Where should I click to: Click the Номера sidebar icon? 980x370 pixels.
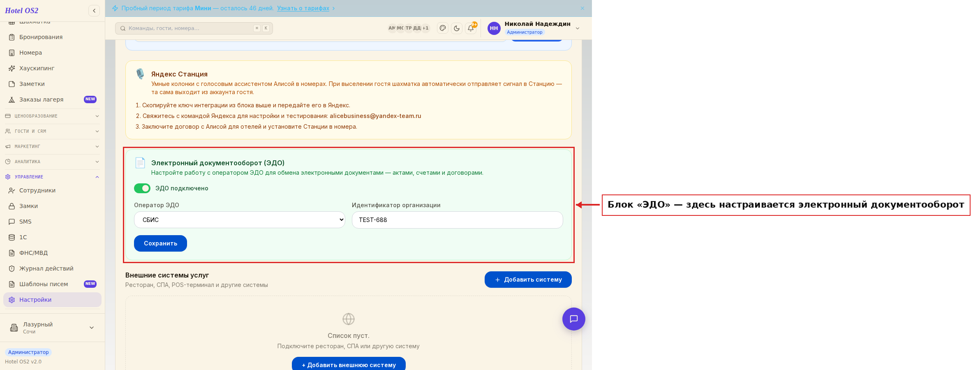pos(12,53)
